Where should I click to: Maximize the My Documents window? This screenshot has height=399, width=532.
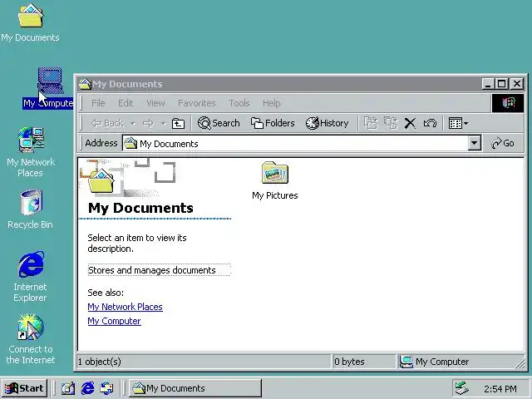pos(501,84)
